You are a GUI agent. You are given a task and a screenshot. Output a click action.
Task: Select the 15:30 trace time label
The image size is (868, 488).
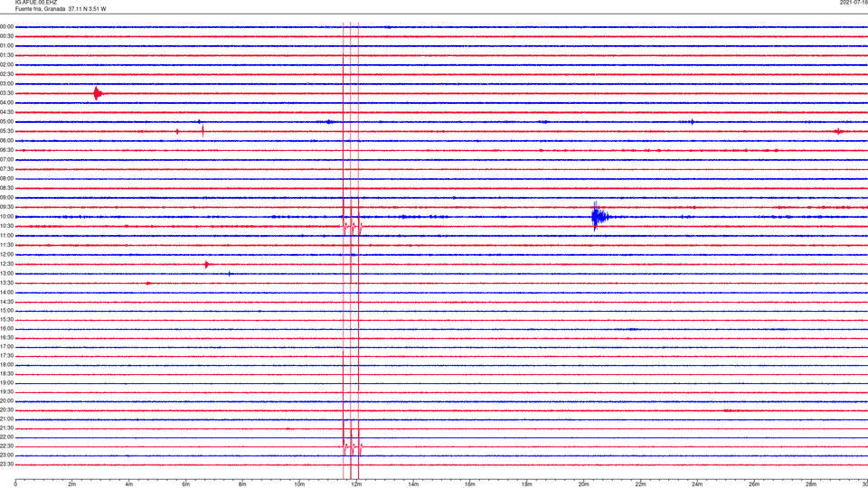coord(7,320)
